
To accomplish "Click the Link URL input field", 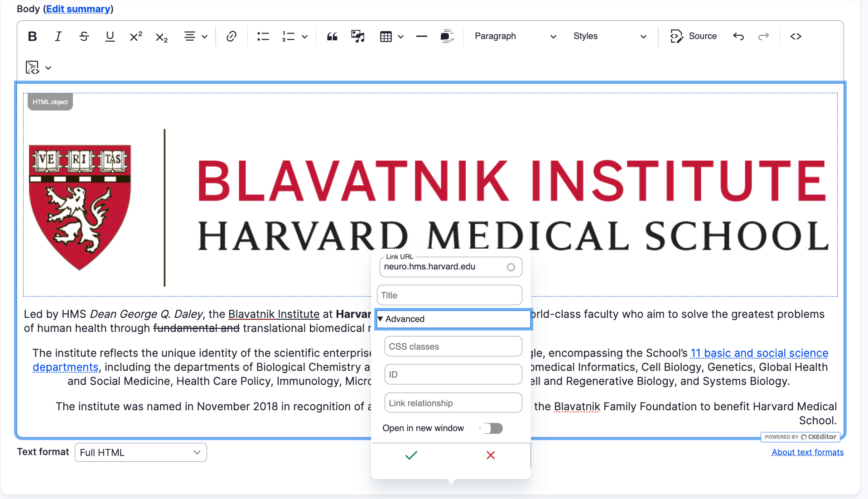I will tap(450, 267).
